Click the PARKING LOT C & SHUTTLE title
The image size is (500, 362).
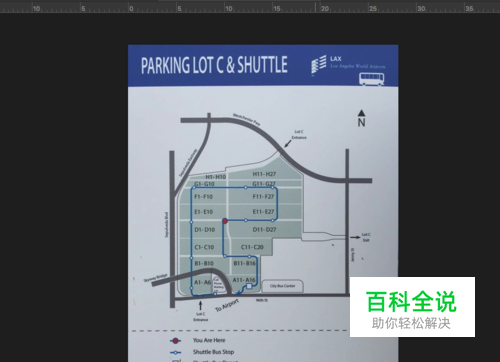(214, 65)
